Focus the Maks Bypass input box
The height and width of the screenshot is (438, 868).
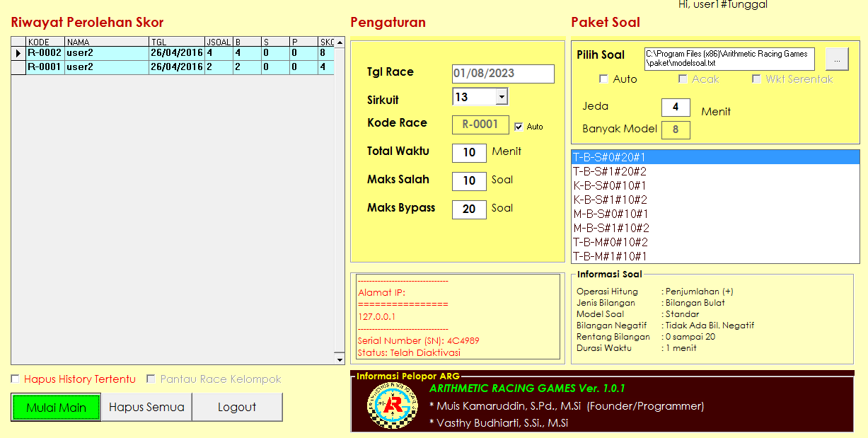[469, 209]
